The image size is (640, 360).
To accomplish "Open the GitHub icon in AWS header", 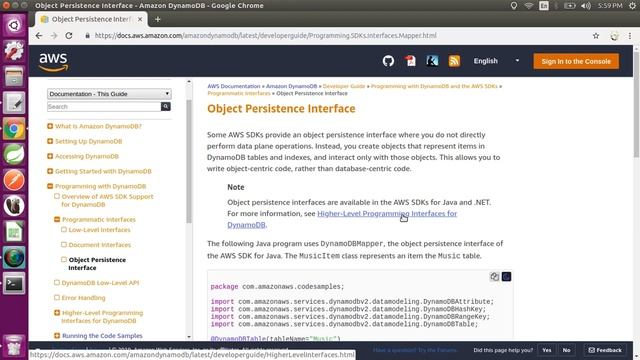I will [x=388, y=61].
